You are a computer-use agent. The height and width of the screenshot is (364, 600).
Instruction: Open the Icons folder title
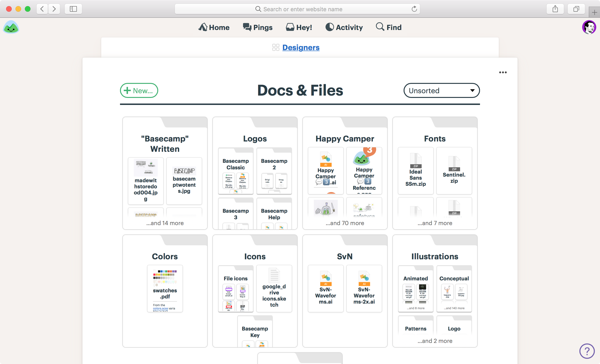point(255,256)
